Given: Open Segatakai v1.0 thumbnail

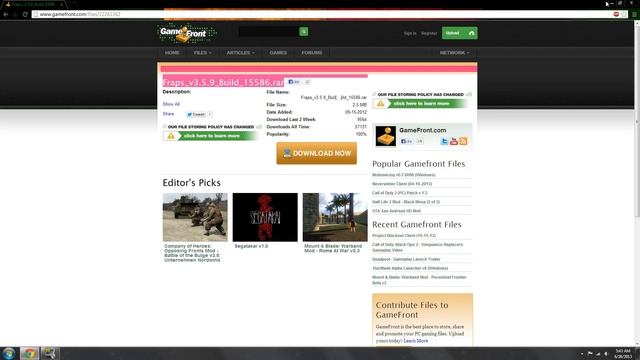Looking at the screenshot, I should point(265,217).
